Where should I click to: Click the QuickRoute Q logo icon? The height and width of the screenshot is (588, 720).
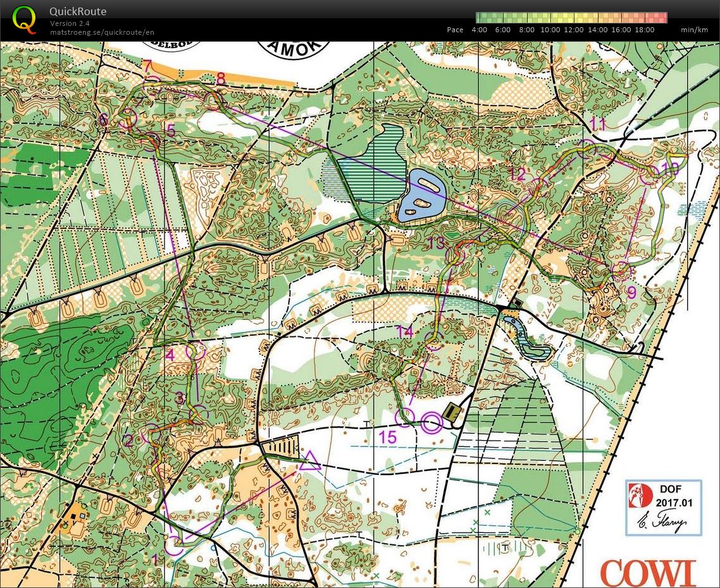coord(24,20)
